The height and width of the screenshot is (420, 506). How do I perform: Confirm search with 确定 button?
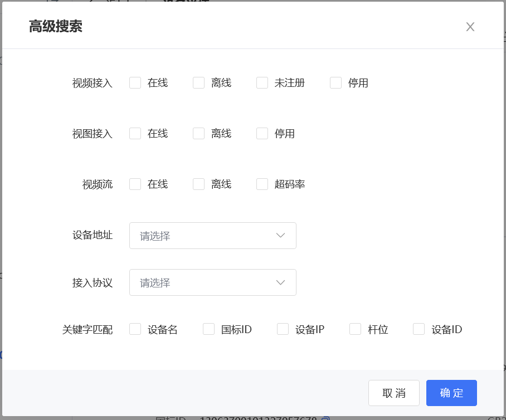click(451, 393)
